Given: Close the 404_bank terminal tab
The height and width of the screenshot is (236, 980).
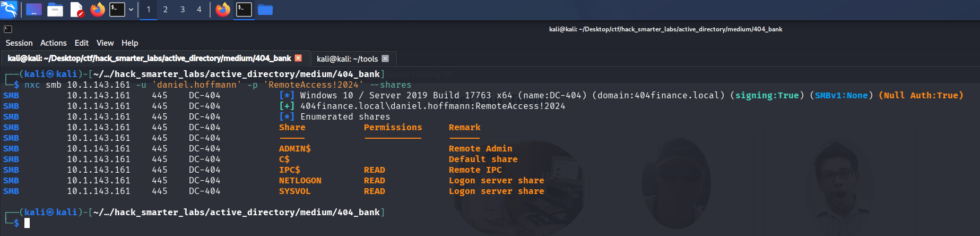Looking at the screenshot, I should pos(298,58).
